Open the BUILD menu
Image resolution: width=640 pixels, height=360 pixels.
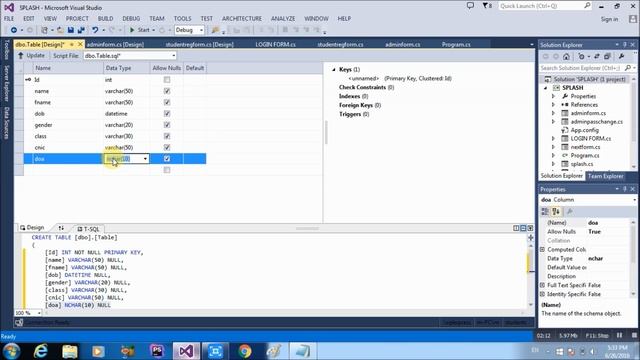105,18
